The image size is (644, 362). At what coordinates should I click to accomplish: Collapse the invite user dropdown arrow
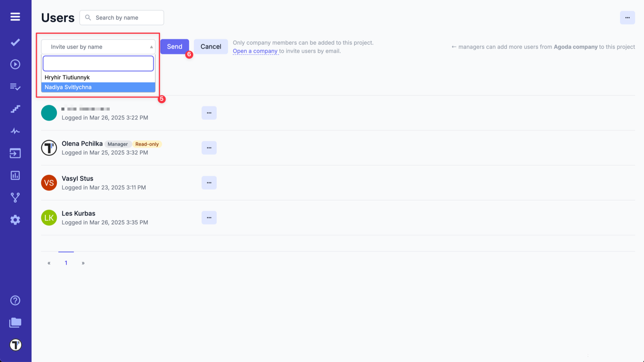point(151,46)
